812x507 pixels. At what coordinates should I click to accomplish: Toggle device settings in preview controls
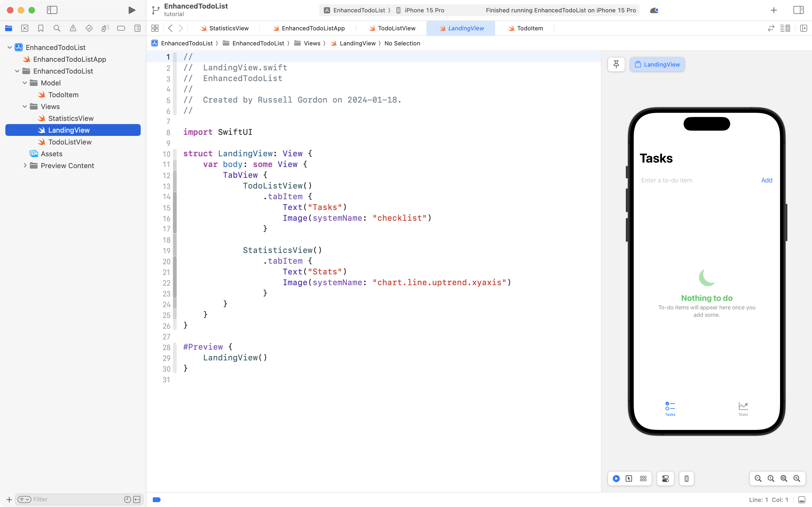pos(665,479)
